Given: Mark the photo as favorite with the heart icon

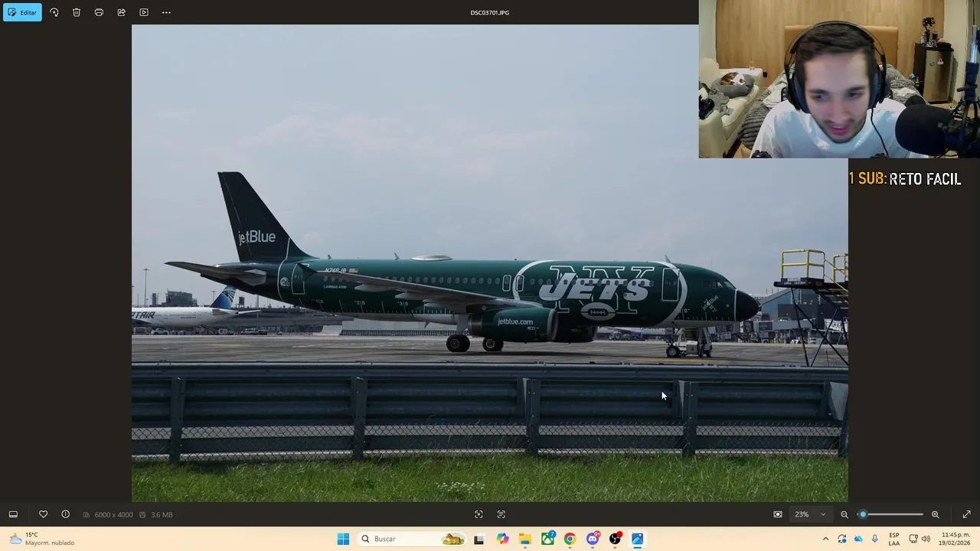Looking at the screenshot, I should click(43, 514).
